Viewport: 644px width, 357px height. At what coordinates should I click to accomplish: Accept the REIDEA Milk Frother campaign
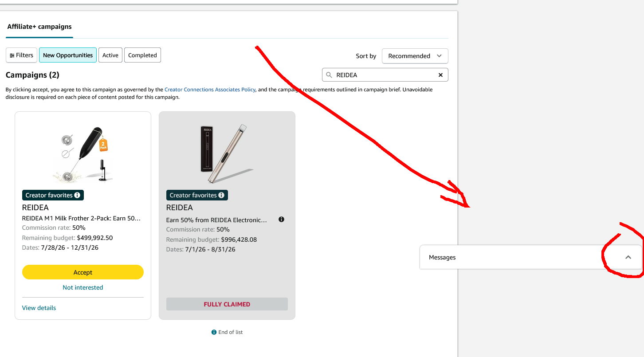pos(83,272)
